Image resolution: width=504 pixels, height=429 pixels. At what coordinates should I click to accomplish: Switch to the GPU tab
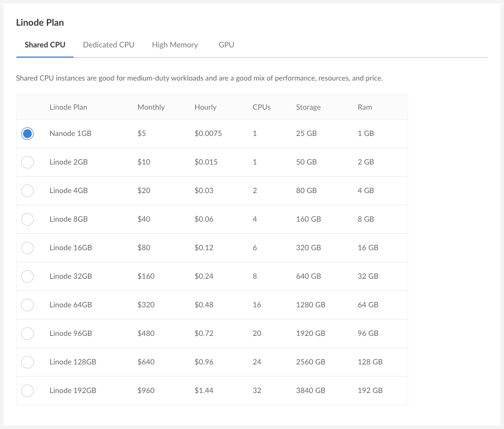226,45
